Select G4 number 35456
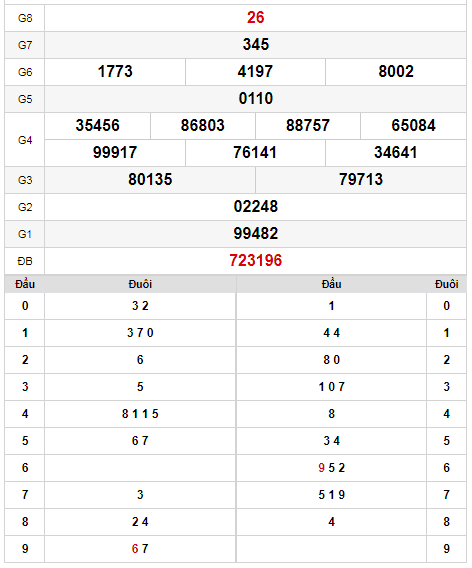The height and width of the screenshot is (568, 472). coord(97,125)
